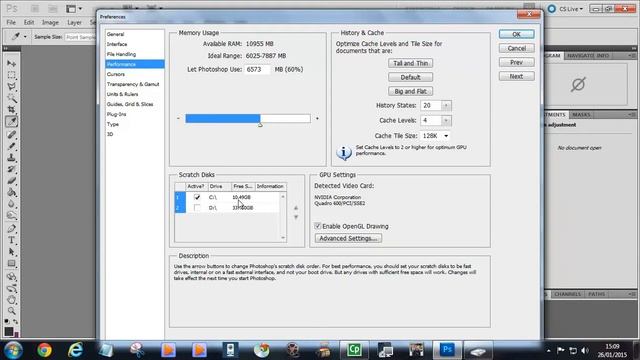Click the foreground color swatch
This screenshot has height=360, width=640.
[9, 331]
